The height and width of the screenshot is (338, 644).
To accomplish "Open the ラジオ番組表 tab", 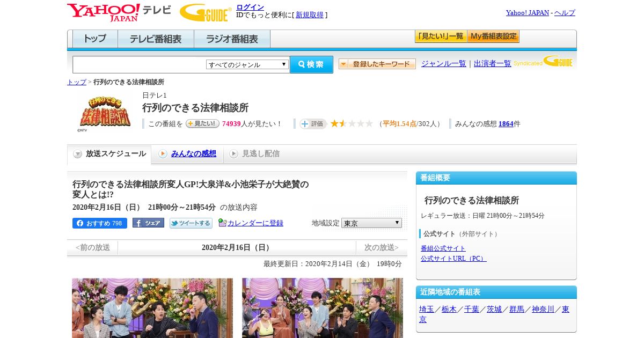I will coord(232,39).
